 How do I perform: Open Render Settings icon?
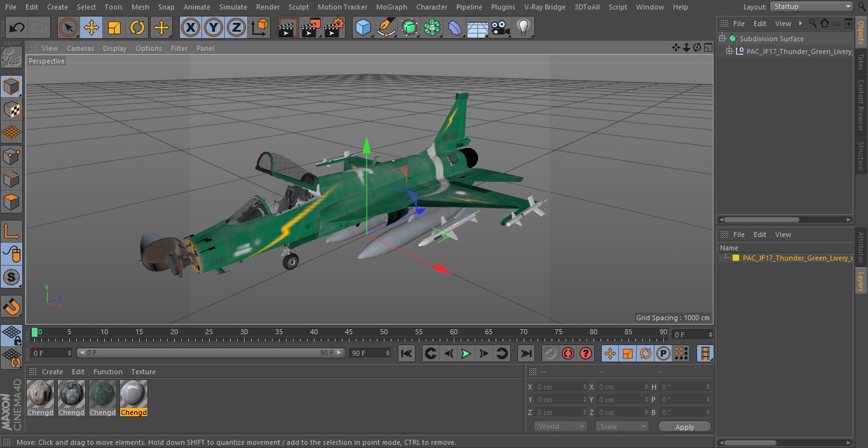pos(334,27)
